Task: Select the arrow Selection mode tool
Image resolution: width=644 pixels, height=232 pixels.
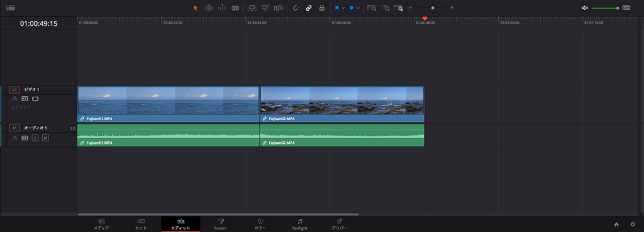Action: (x=196, y=8)
